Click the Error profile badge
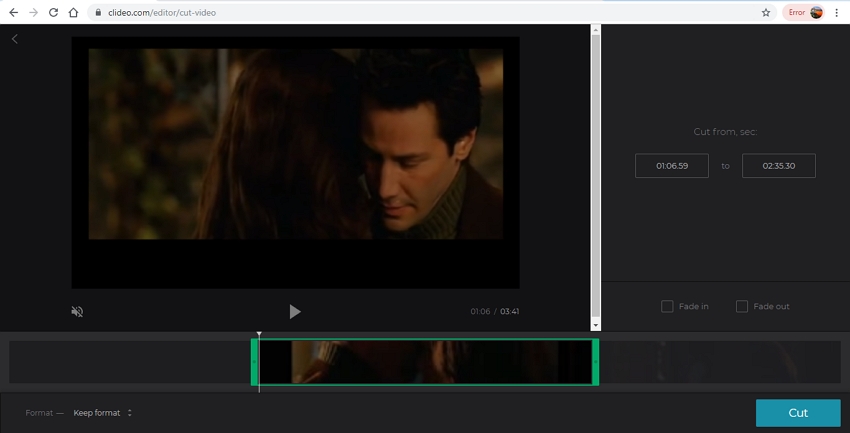The image size is (850, 433). coord(804,13)
